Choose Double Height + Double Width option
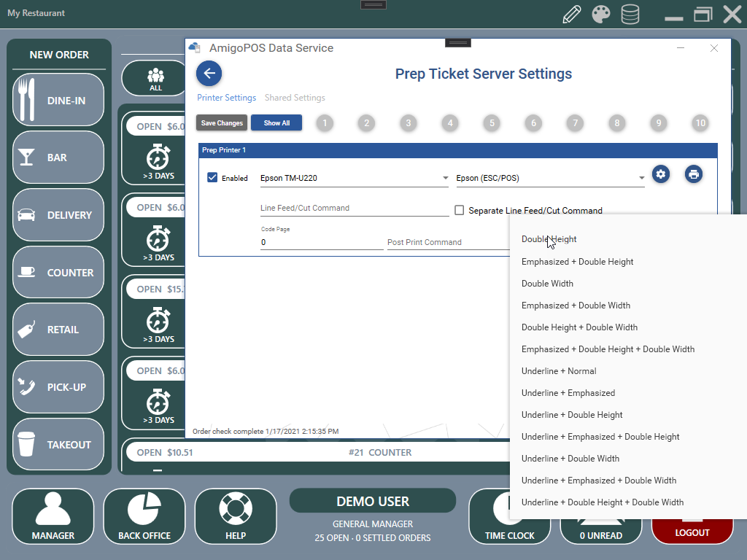747x560 pixels. [x=579, y=327]
